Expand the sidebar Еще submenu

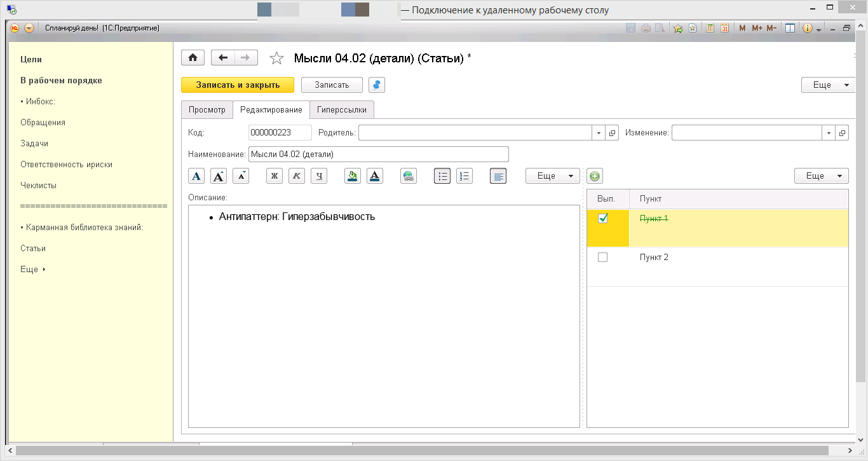coord(33,270)
